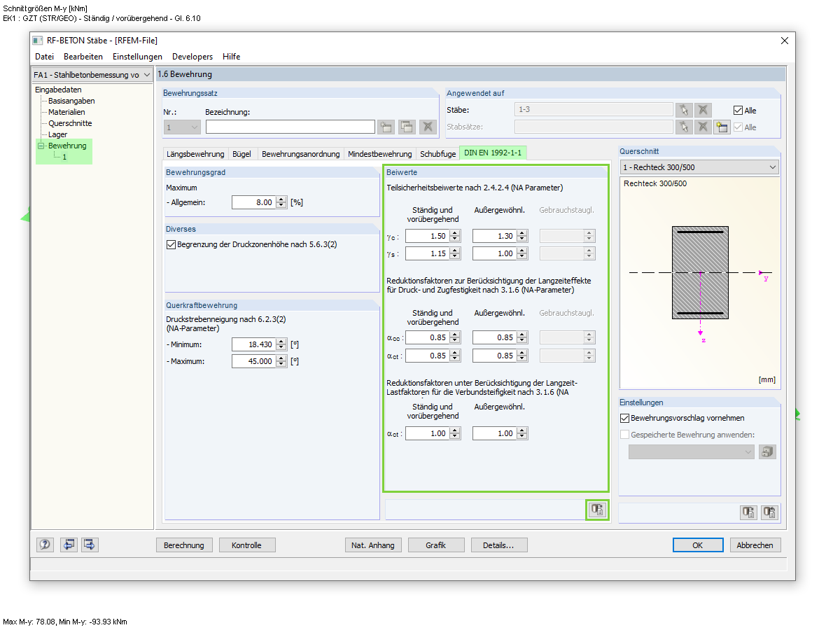Uncheck Bewehrungsvorschlag vornehmen
The width and height of the screenshot is (840, 630).
pyautogui.click(x=624, y=417)
